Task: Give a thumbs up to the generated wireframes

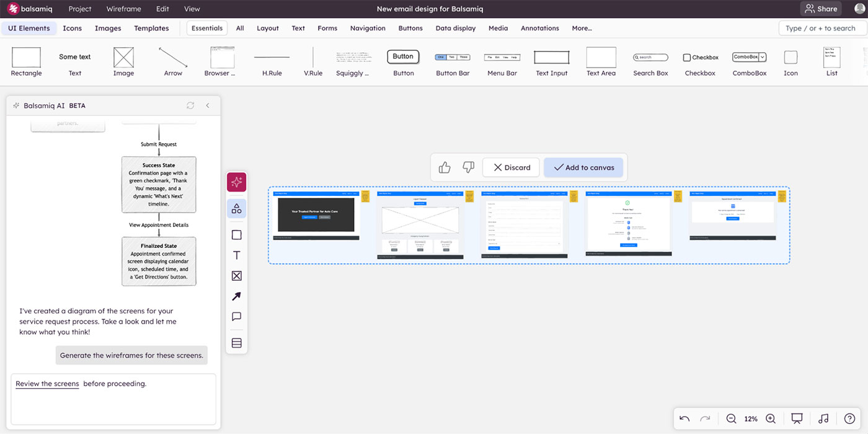Action: [x=444, y=167]
